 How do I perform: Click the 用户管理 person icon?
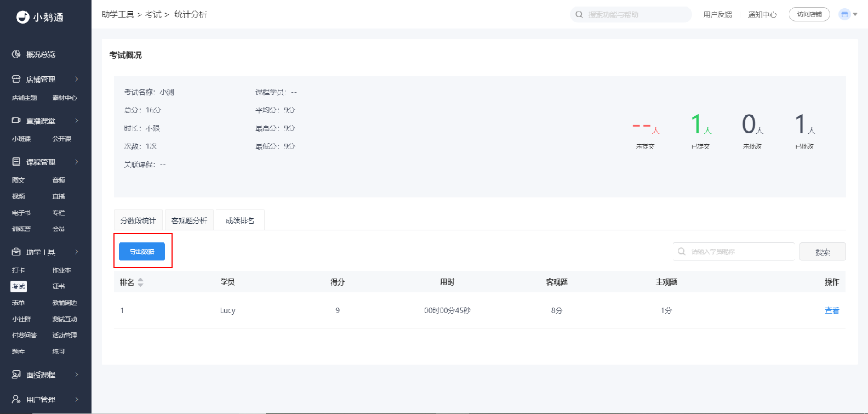coord(16,399)
